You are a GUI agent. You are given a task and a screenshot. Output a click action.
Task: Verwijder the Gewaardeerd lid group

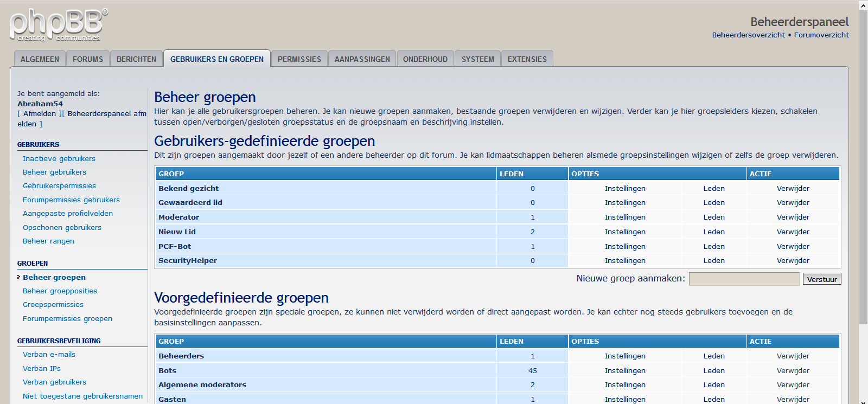click(x=793, y=202)
